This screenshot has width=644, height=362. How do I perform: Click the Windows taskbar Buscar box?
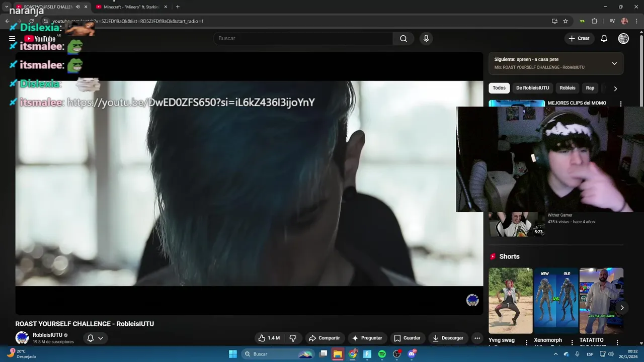tap(278, 354)
